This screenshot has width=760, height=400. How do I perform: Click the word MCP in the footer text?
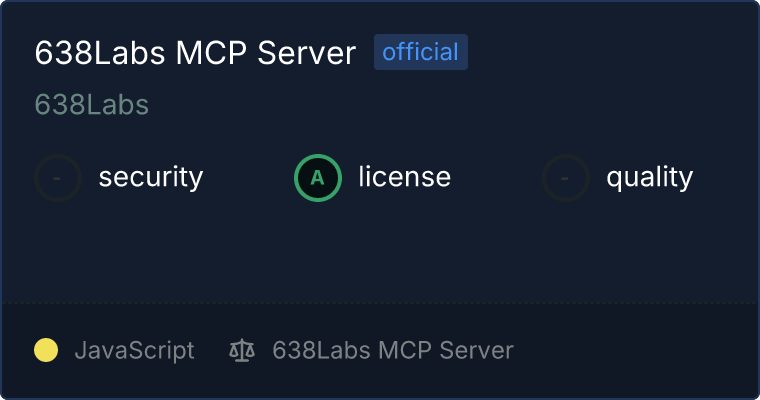point(405,350)
